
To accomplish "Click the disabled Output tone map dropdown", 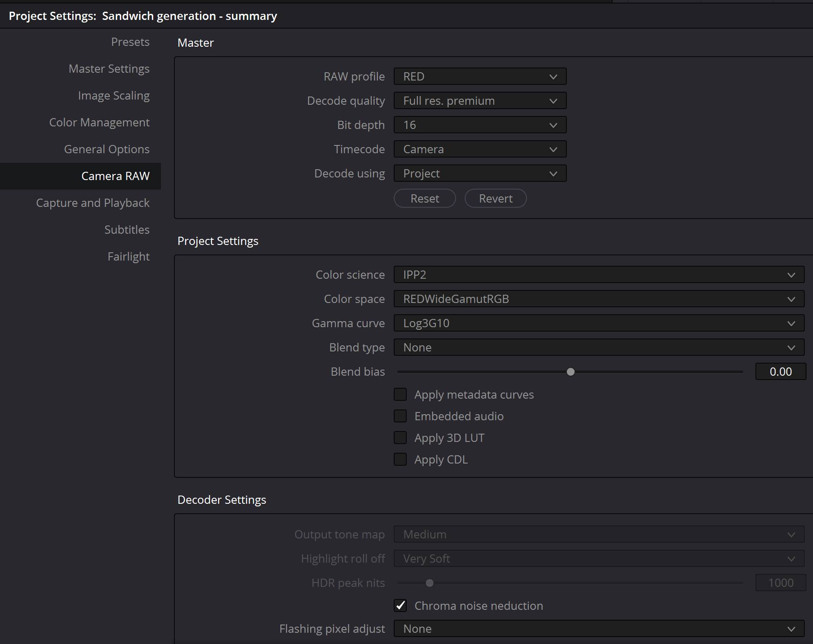I will [599, 535].
